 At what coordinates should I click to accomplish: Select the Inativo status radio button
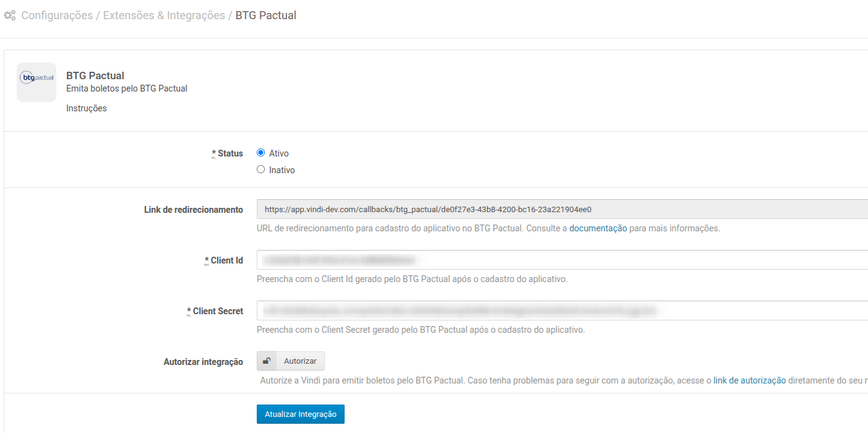260,169
